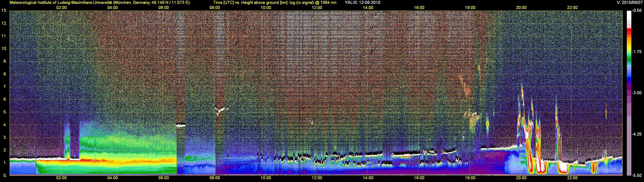Select '16:00' on the bottom time axis

pos(419,178)
